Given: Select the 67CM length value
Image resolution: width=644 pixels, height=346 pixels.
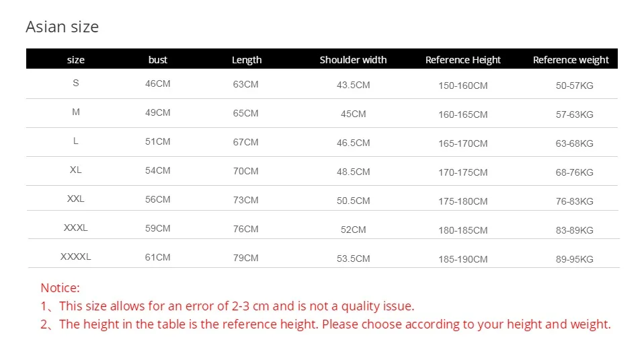Looking at the screenshot, I should click(246, 142).
